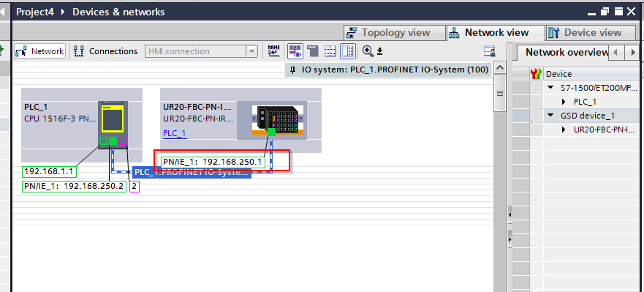Click the Network mode button

pos(40,51)
